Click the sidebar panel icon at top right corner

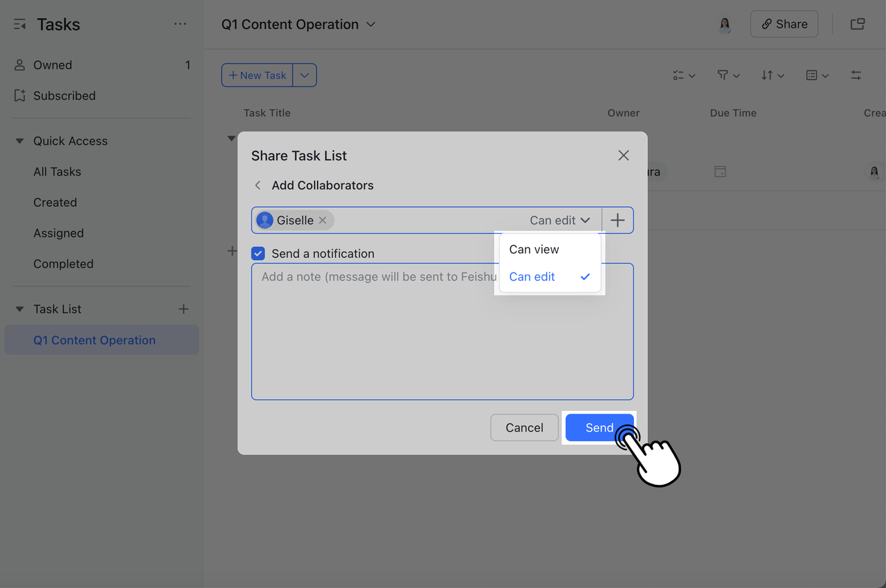(857, 23)
